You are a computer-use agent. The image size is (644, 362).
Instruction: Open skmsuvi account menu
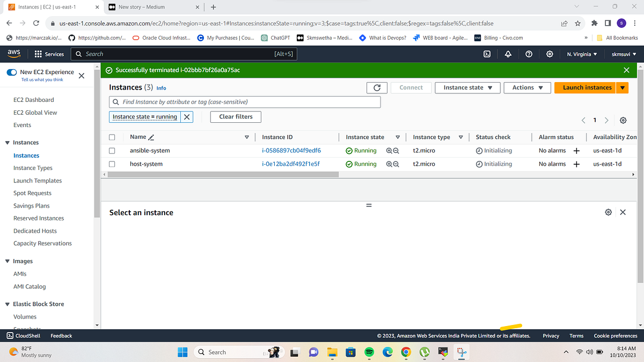[x=624, y=54]
